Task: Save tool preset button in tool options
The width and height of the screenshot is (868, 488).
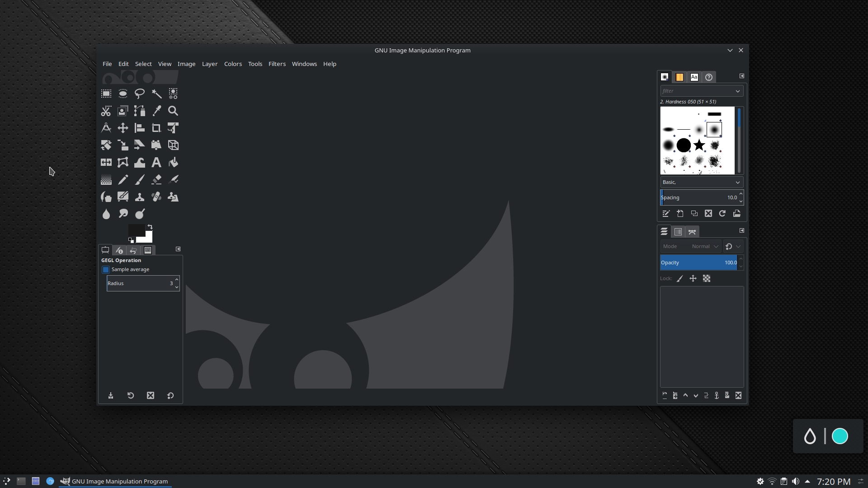Action: pos(111,396)
